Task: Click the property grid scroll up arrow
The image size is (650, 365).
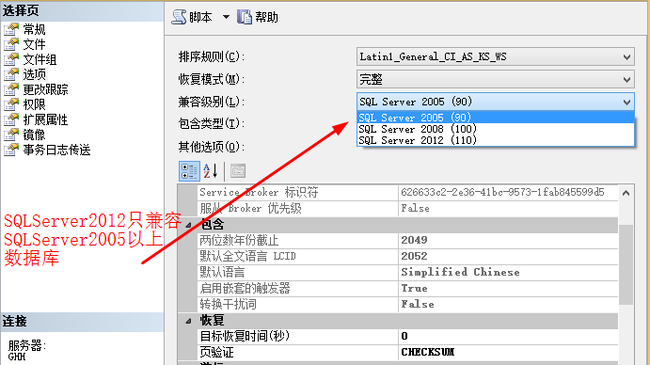Action: click(626, 193)
